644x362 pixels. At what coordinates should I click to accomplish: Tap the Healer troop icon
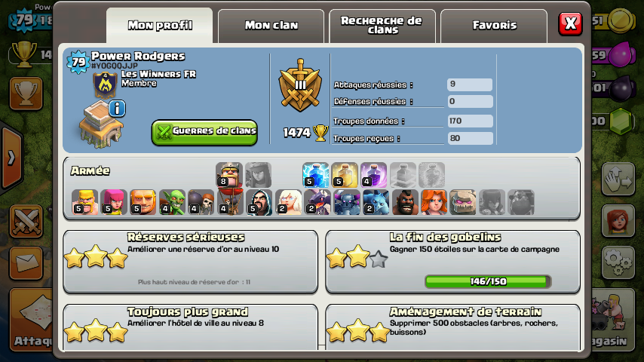tap(288, 202)
